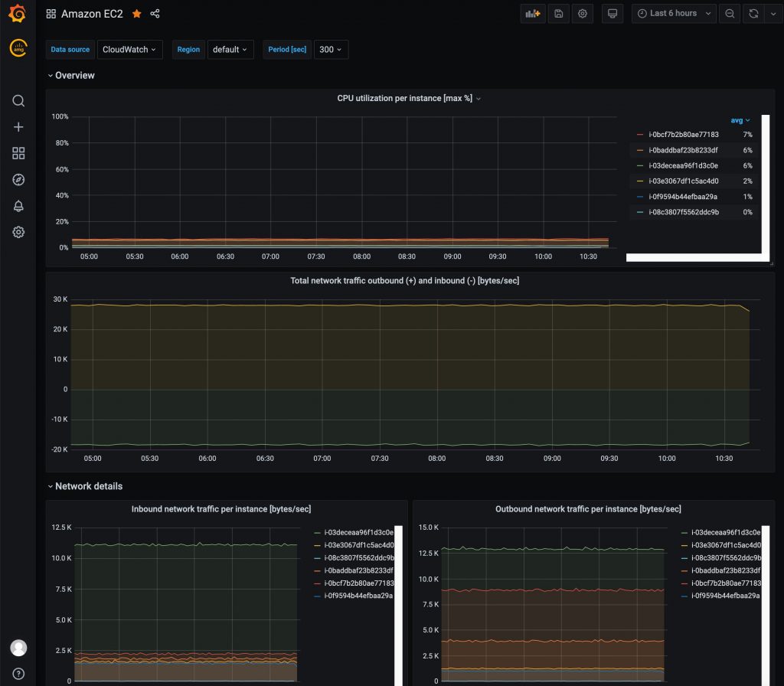The image size is (784, 686).
Task: Toggle series i-0f9594b44efbaa29a in CPU legend
Action: (x=683, y=197)
